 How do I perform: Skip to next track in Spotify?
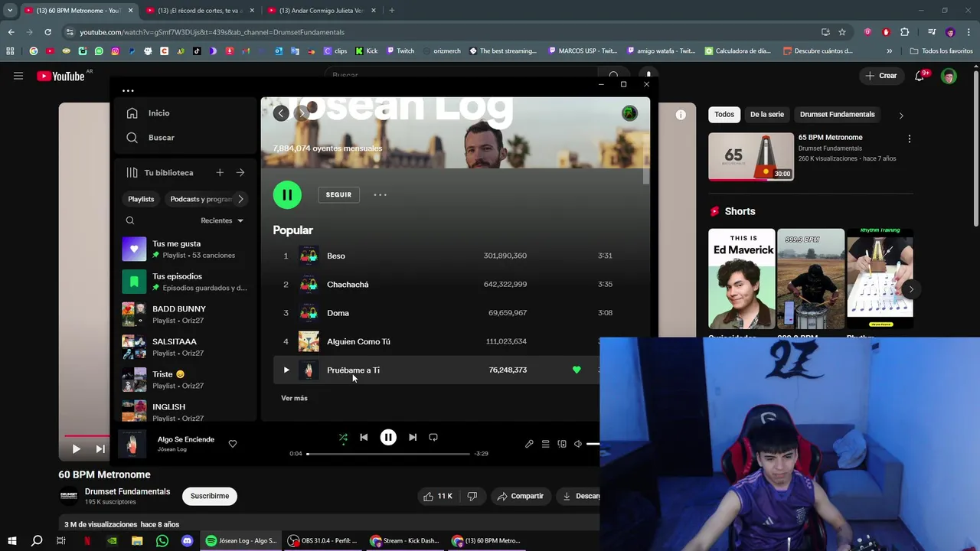click(413, 437)
